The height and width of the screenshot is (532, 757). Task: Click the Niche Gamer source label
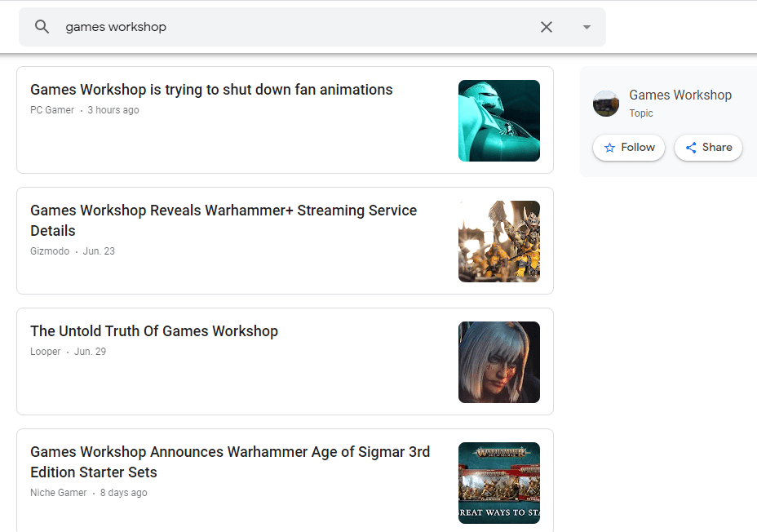(x=58, y=493)
